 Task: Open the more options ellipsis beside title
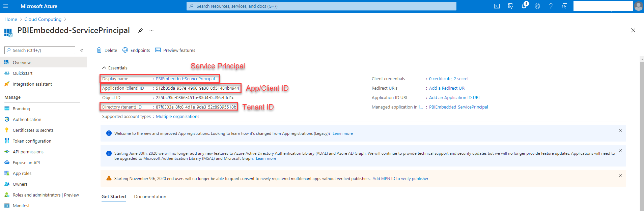click(151, 30)
